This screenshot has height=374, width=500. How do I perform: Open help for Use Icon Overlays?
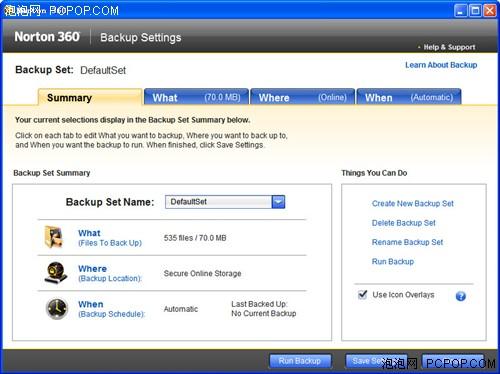pos(461,296)
